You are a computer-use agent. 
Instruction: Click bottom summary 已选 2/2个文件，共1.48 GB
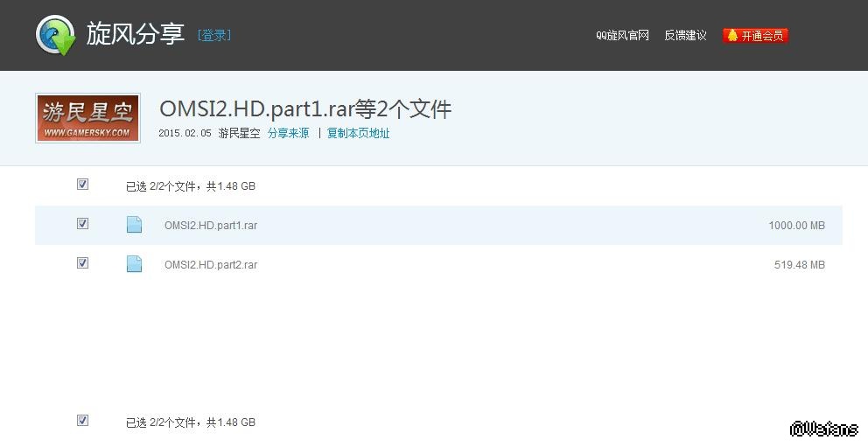click(x=191, y=423)
